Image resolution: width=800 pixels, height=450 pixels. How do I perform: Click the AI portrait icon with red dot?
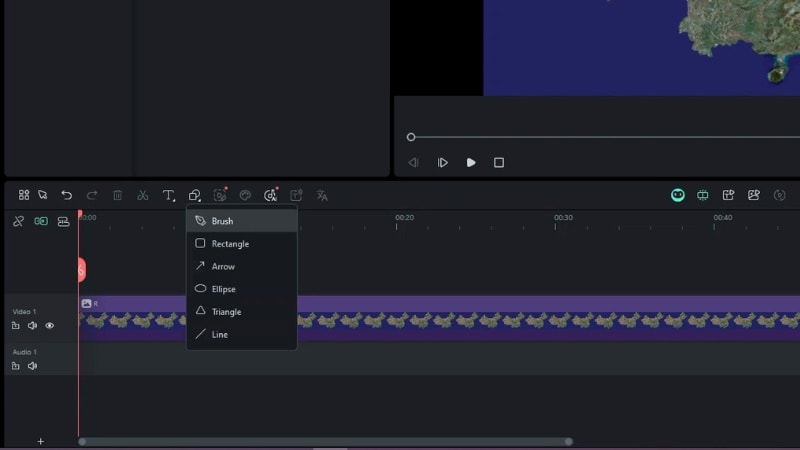220,195
